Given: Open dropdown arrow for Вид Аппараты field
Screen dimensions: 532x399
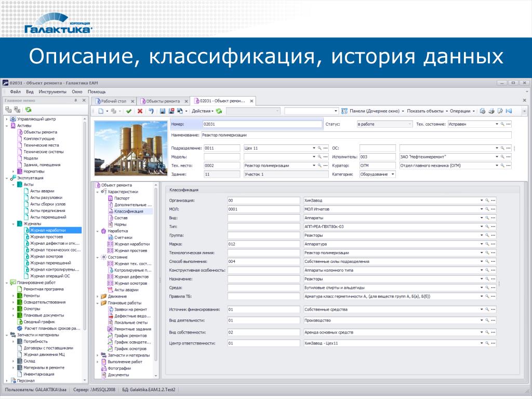Looking at the screenshot, I should pos(482,218).
